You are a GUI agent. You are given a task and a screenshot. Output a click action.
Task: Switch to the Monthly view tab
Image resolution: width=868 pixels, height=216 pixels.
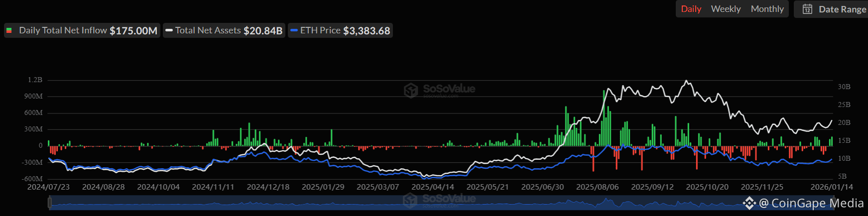pyautogui.click(x=767, y=9)
